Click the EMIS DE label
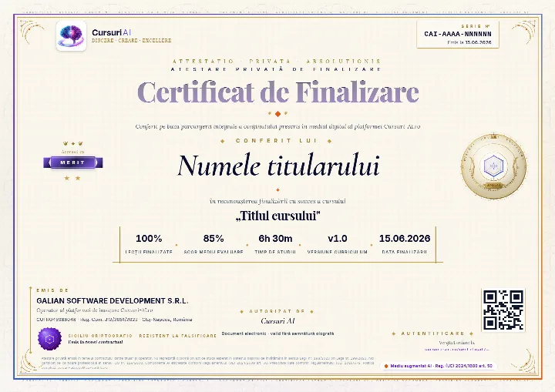Image resolution: width=555 pixels, height=392 pixels. (x=52, y=290)
